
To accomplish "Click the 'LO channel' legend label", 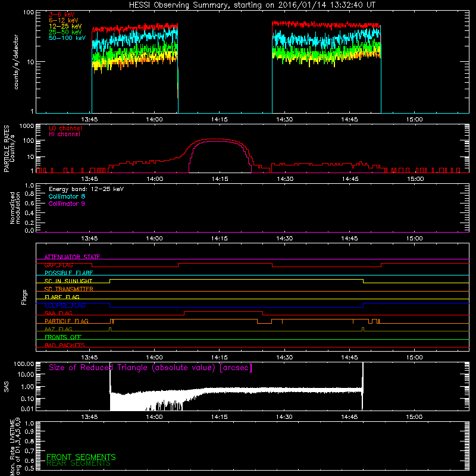I will [x=65, y=128].
